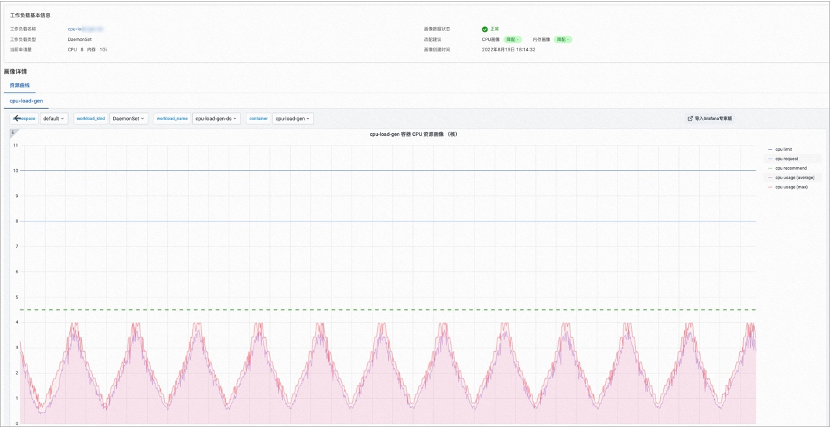Click the back arrow icon beside namespace
The width and height of the screenshot is (830, 428).
click(x=17, y=118)
